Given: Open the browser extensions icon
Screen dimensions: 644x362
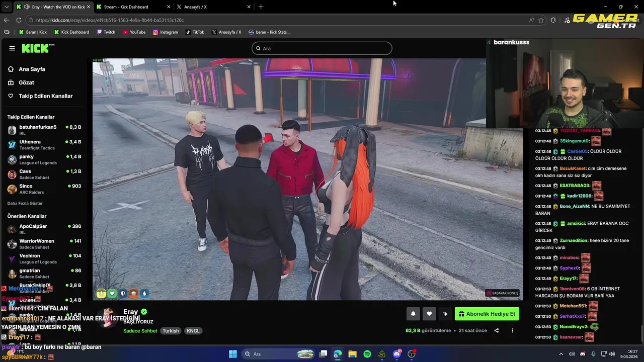Looking at the screenshot, I should (553, 20).
